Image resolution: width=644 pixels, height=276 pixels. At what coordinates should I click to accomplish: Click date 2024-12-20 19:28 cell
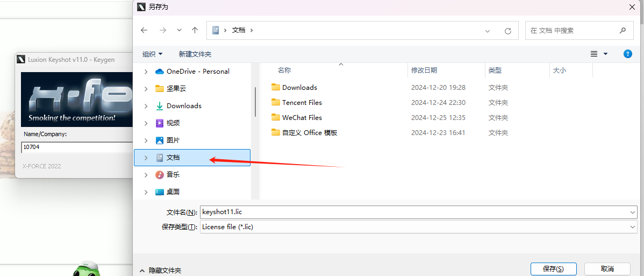[438, 88]
